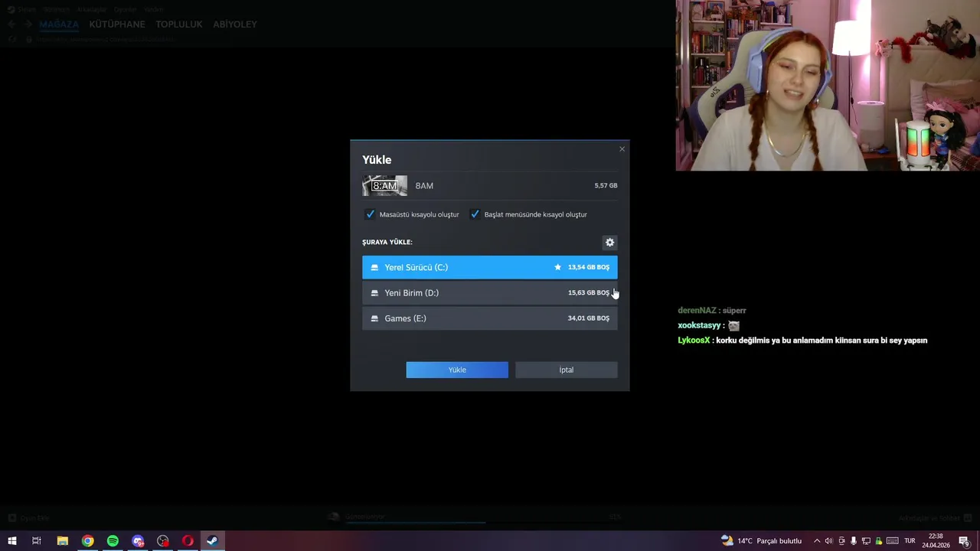Open Google Chrome from the taskbar

88,541
